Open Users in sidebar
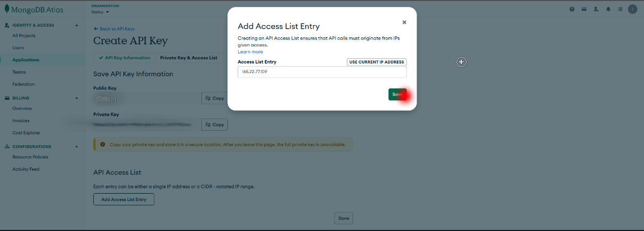644x231 pixels. pos(18,48)
